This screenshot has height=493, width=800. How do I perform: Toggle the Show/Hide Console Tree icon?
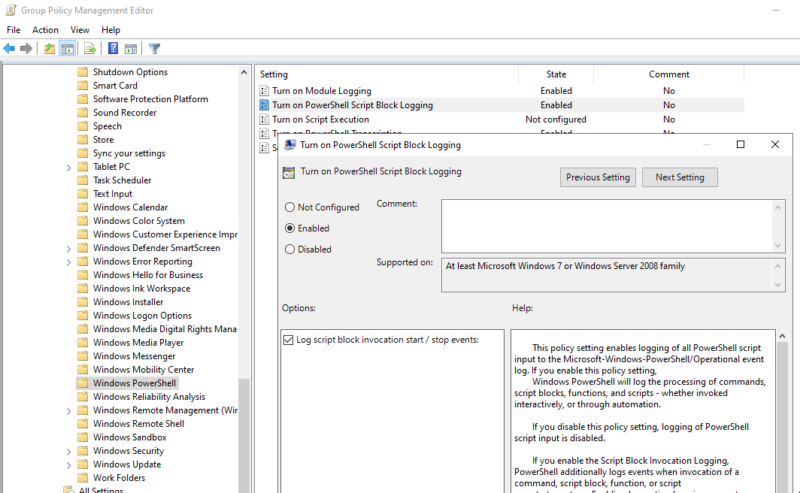point(68,48)
